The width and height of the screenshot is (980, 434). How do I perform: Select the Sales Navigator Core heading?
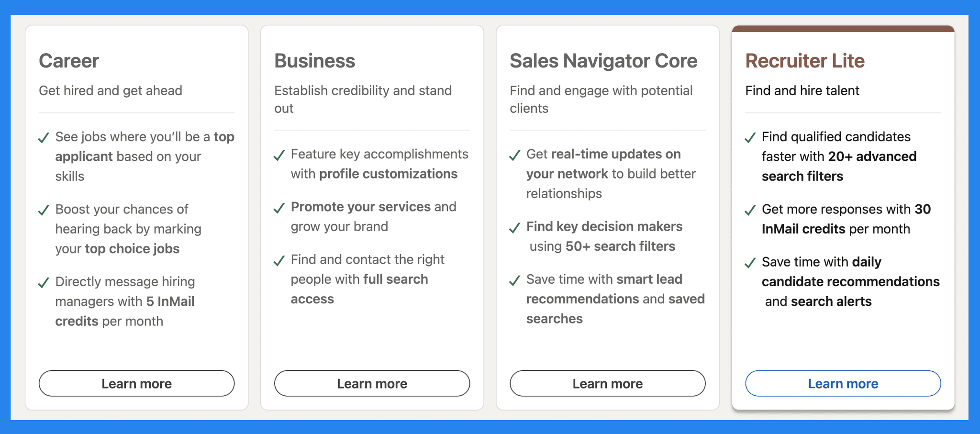pyautogui.click(x=603, y=61)
